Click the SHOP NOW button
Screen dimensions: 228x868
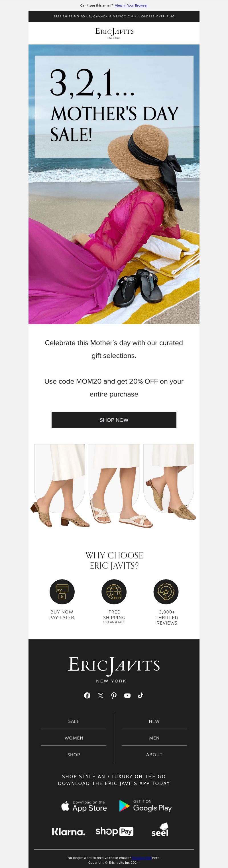coord(114,420)
